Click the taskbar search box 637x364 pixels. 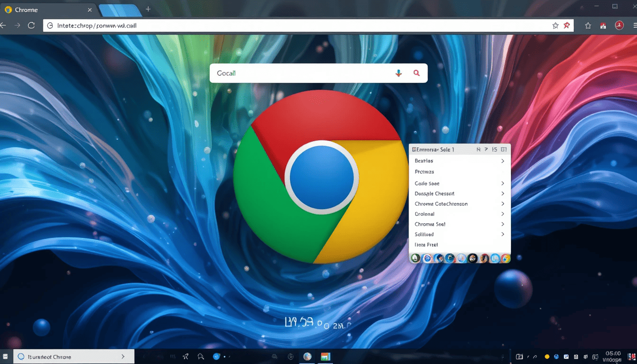point(74,356)
